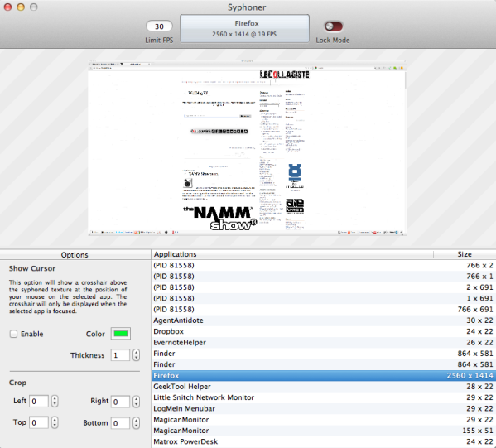Enable the Show Cursor checkbox

pos(13,334)
